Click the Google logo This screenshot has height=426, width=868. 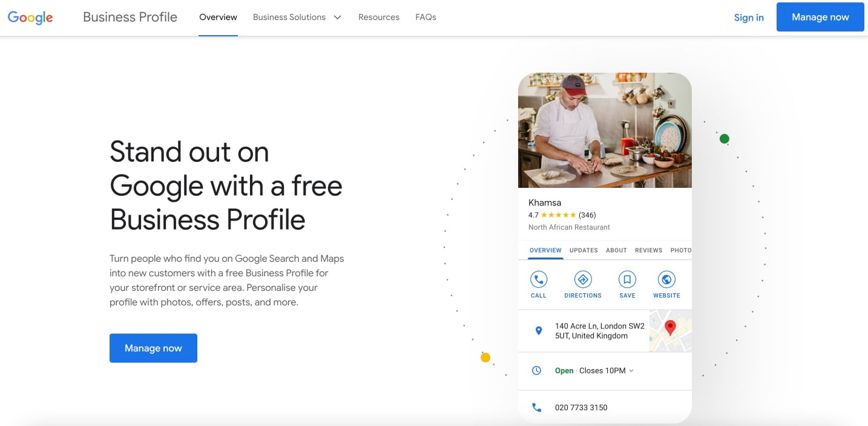tap(30, 18)
